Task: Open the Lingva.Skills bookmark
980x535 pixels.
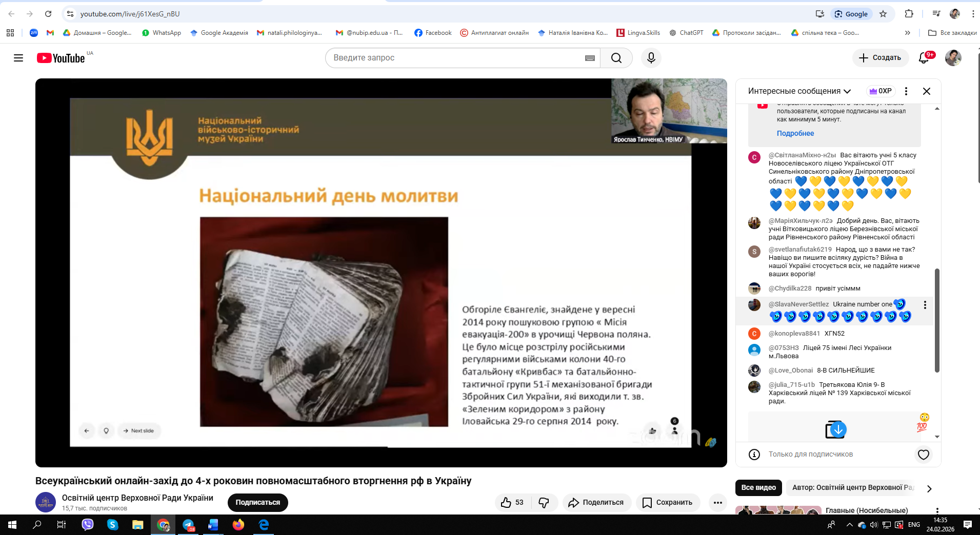Action: click(x=638, y=33)
